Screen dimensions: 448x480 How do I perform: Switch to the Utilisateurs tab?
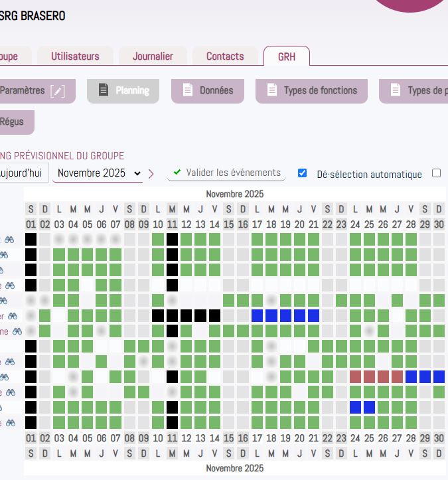[75, 56]
